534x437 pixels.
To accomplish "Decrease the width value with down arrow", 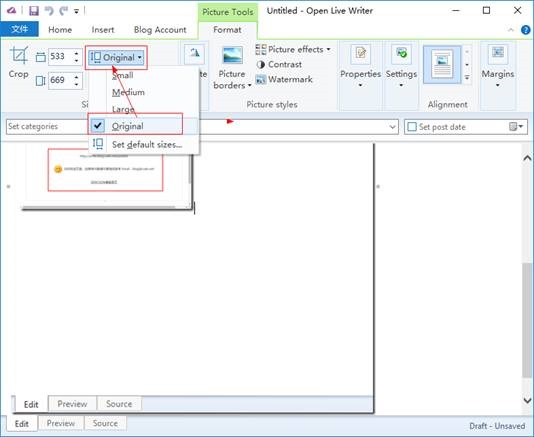I will pos(77,61).
